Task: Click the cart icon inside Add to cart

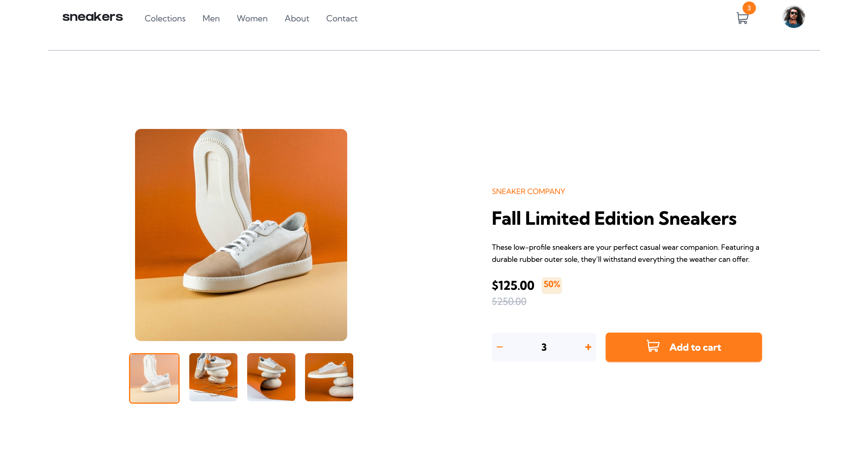Action: [x=653, y=347]
